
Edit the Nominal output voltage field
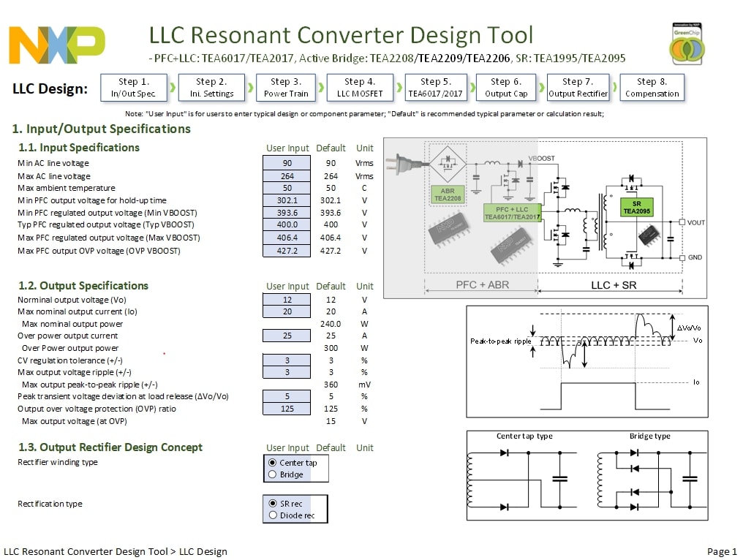[x=287, y=300]
